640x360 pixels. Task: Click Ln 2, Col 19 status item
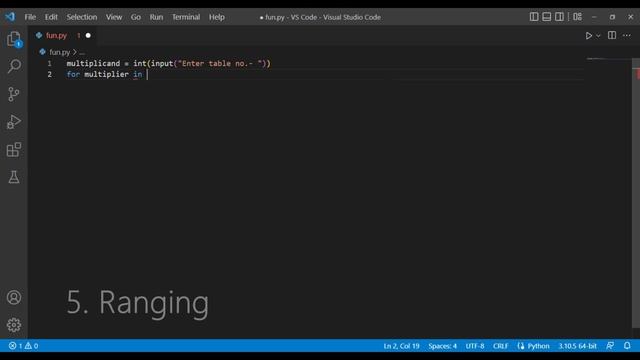(x=401, y=346)
